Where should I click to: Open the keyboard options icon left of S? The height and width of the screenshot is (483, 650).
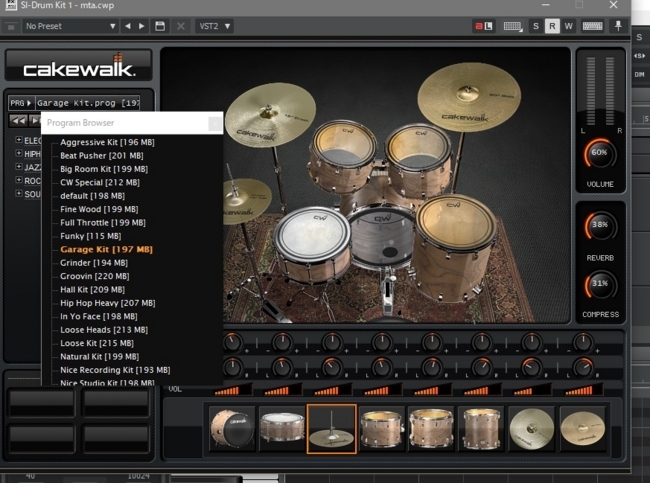point(513,26)
